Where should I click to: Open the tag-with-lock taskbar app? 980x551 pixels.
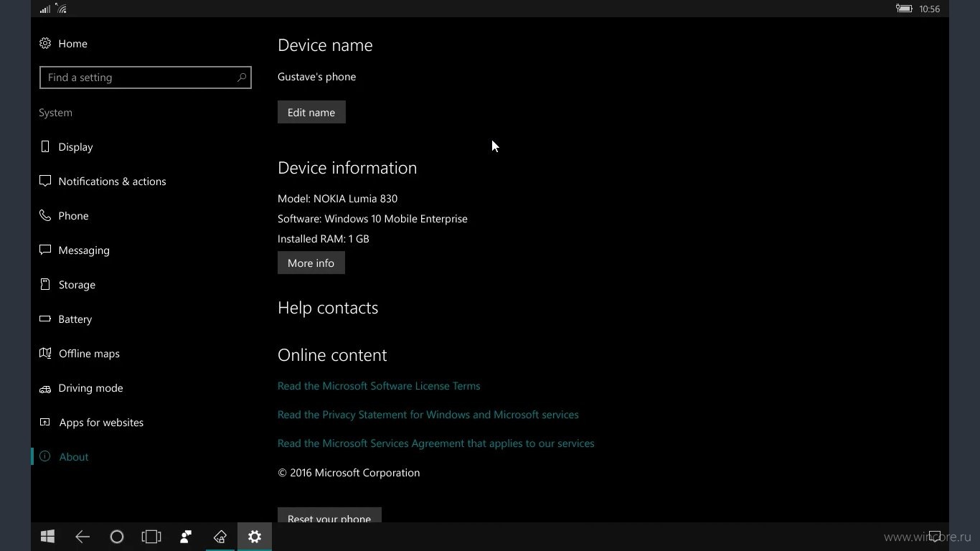[220, 537]
